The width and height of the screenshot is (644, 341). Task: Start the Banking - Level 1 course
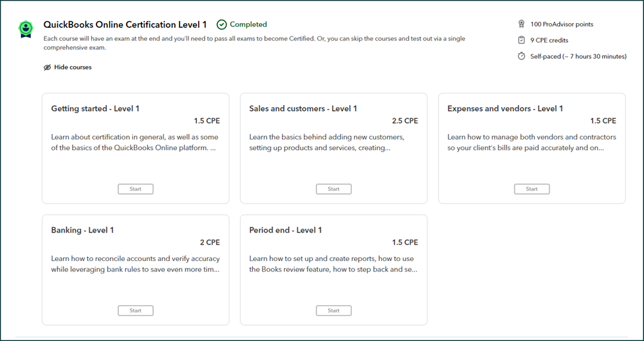click(135, 311)
